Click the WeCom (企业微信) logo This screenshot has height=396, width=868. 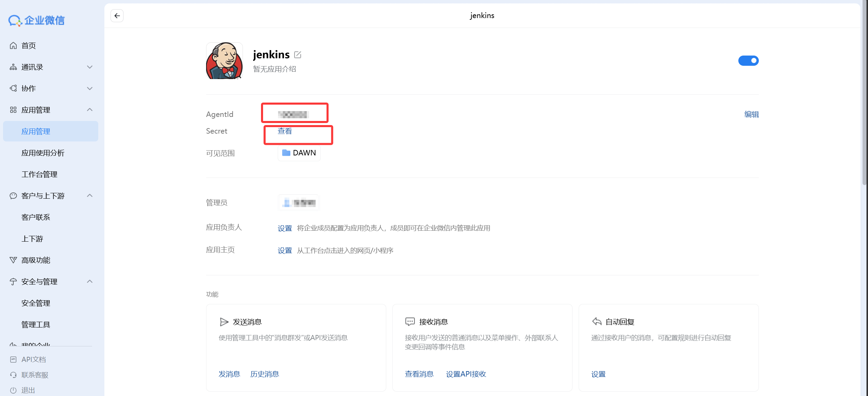pyautogui.click(x=37, y=20)
